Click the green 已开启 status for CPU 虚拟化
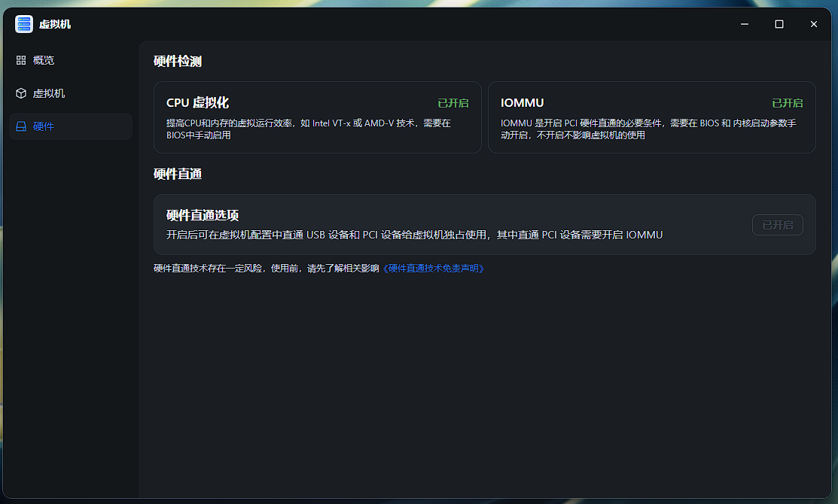Screen dimensions: 838x504 [x=453, y=103]
